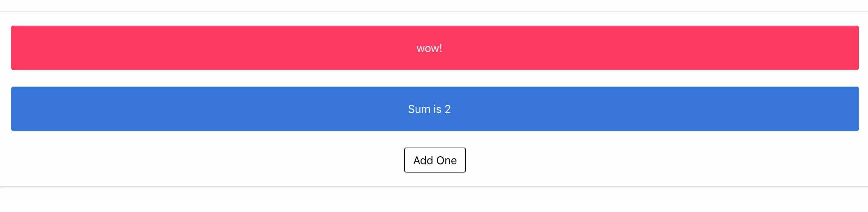The image size is (868, 212).
Task: Click the "Sum is 2" text
Action: (429, 109)
